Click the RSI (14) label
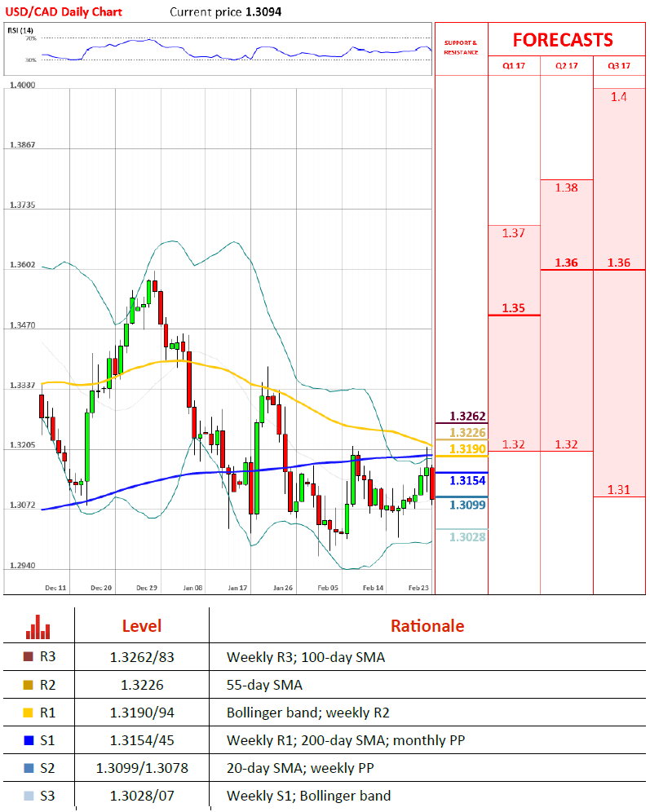This screenshot has height=812, width=650. point(20,30)
